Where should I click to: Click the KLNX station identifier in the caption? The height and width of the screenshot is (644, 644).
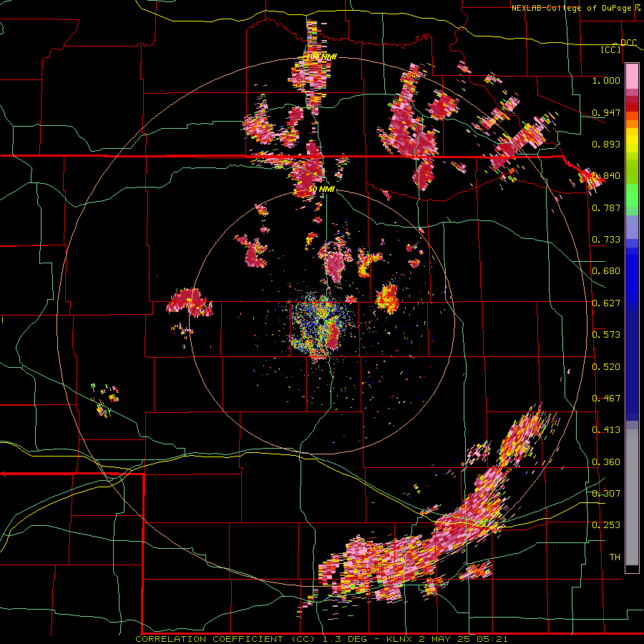(x=400, y=639)
